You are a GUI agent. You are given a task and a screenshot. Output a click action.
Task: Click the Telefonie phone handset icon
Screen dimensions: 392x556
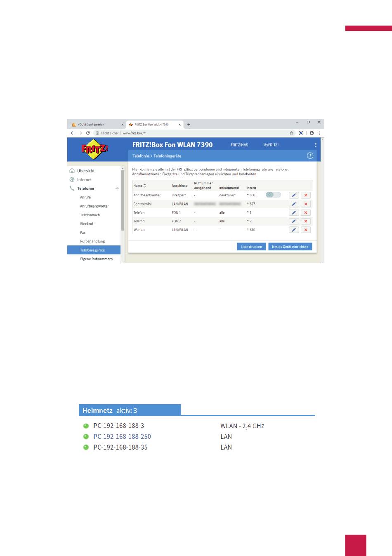(72, 188)
